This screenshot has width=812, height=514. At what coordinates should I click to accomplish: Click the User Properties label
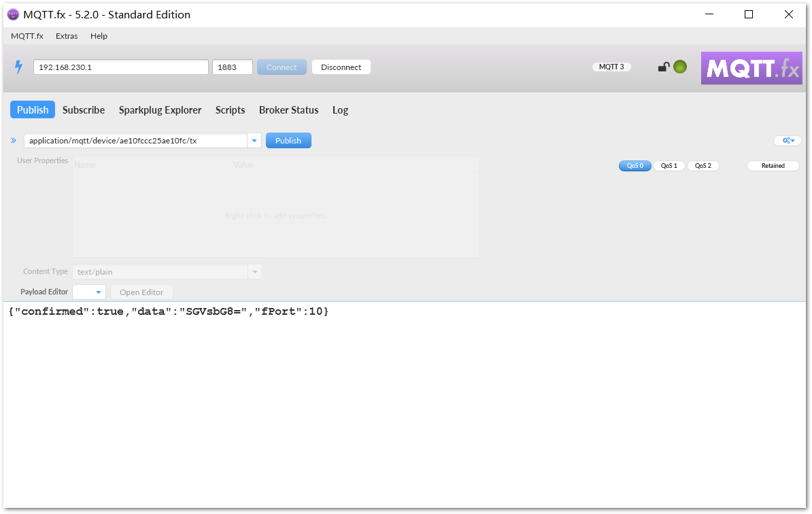point(42,160)
